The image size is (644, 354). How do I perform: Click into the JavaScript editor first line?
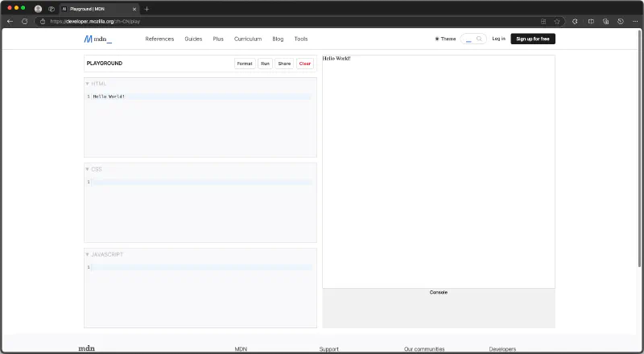pos(201,267)
